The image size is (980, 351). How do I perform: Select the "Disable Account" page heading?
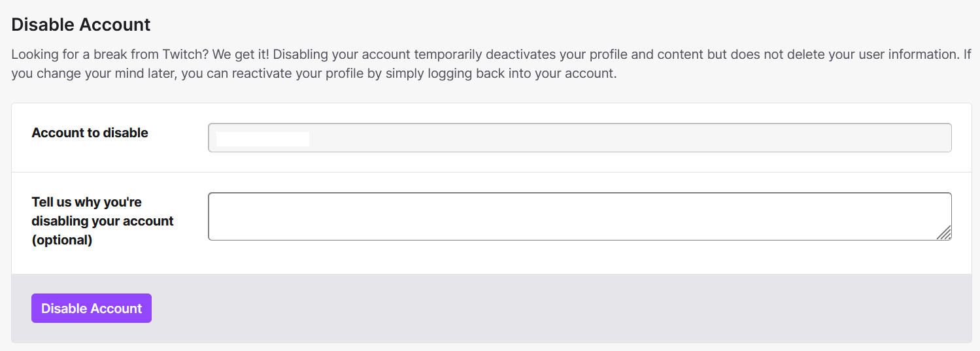click(81, 25)
